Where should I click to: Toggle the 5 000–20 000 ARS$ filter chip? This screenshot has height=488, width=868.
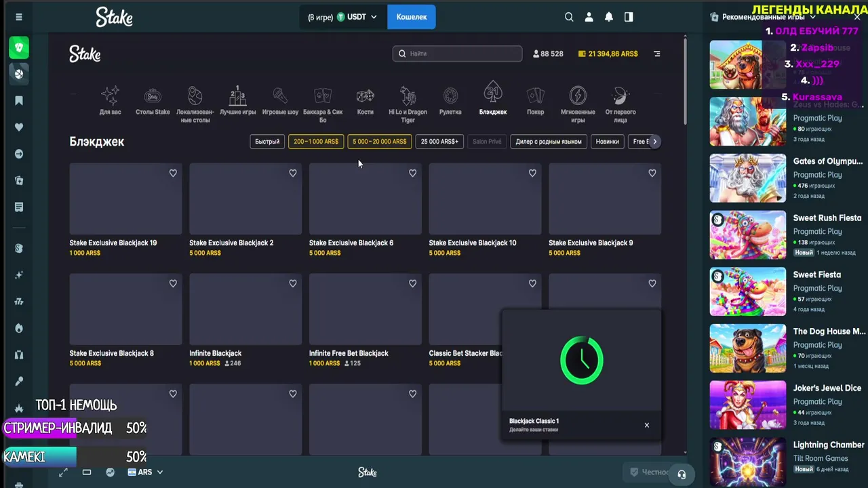click(380, 142)
